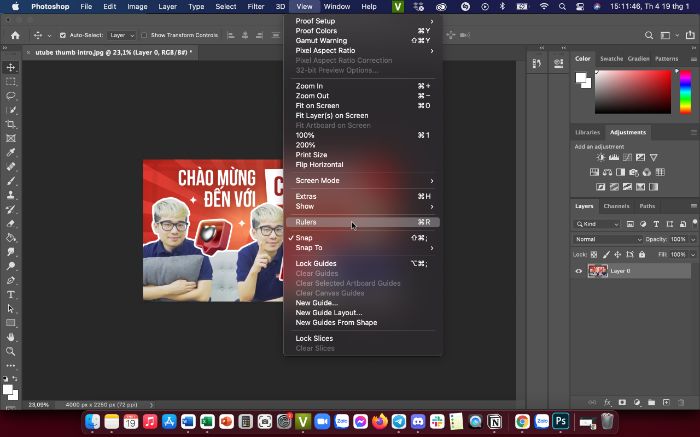The image size is (700, 437).
Task: Expand the Screen Mode submenu
Action: tap(362, 180)
